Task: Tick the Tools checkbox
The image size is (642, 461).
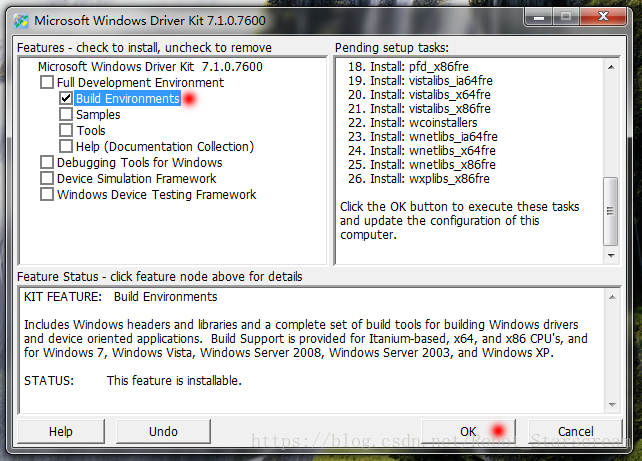Action: point(66,130)
